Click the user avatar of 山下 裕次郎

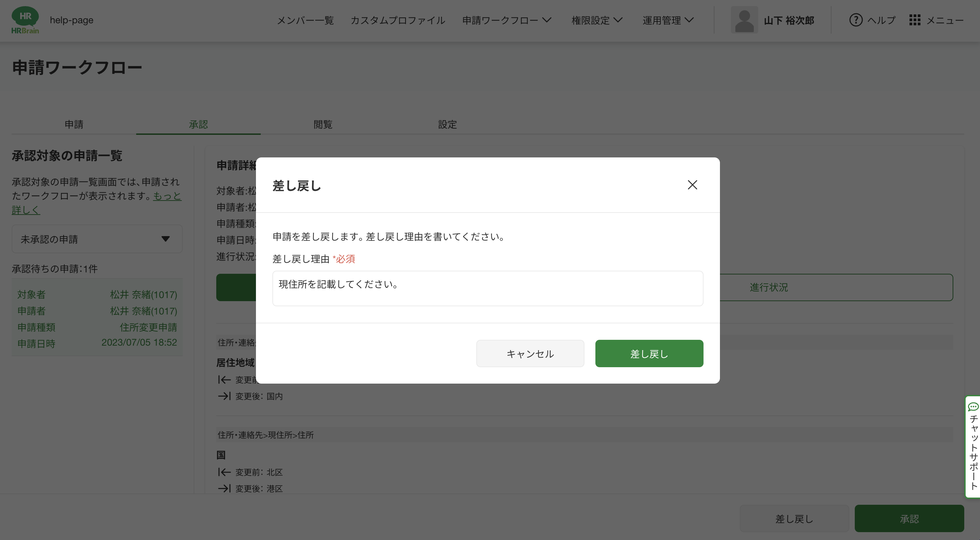click(x=744, y=20)
